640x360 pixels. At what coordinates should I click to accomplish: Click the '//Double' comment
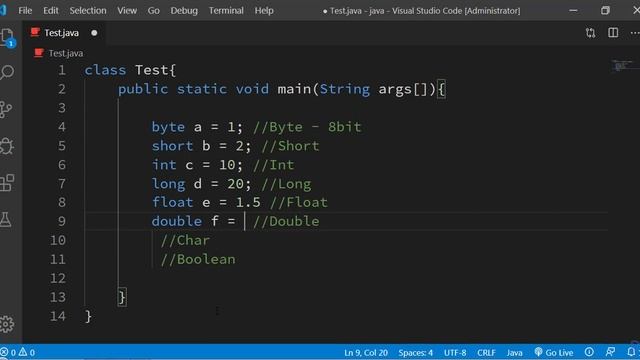[286, 221]
